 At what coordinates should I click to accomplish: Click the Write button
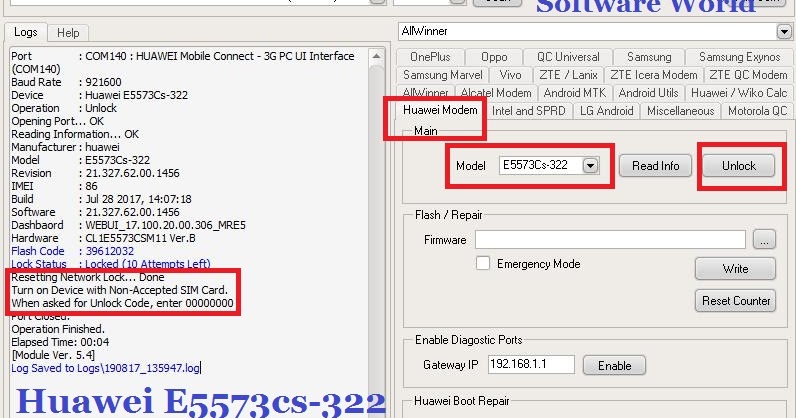tap(735, 269)
